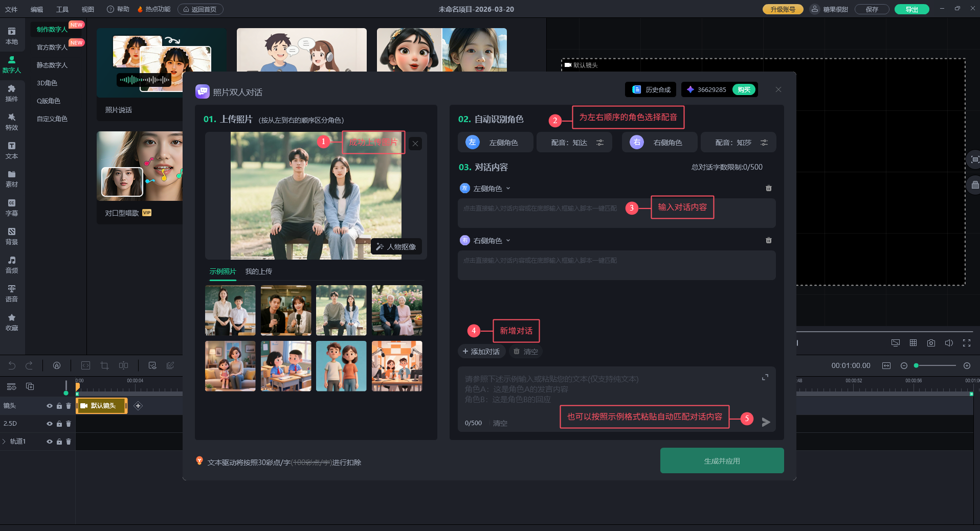Adjust the timeline zoom slider

935,365
